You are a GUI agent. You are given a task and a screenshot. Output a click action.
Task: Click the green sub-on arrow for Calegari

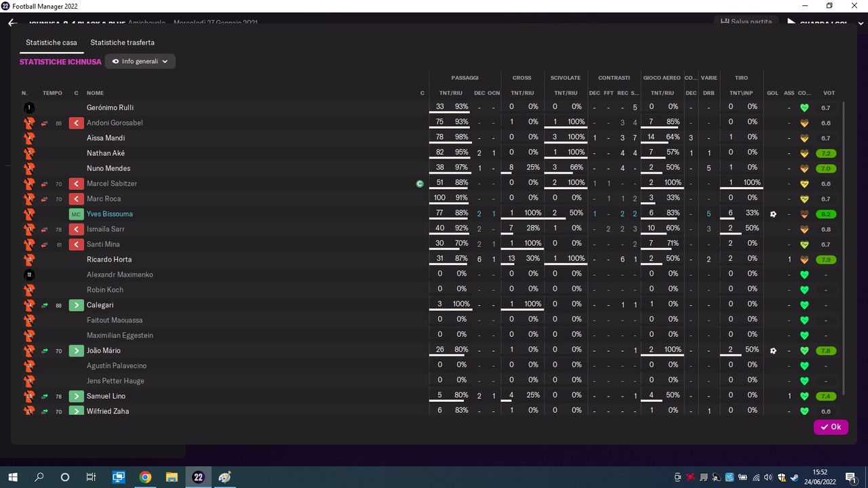[76, 305]
